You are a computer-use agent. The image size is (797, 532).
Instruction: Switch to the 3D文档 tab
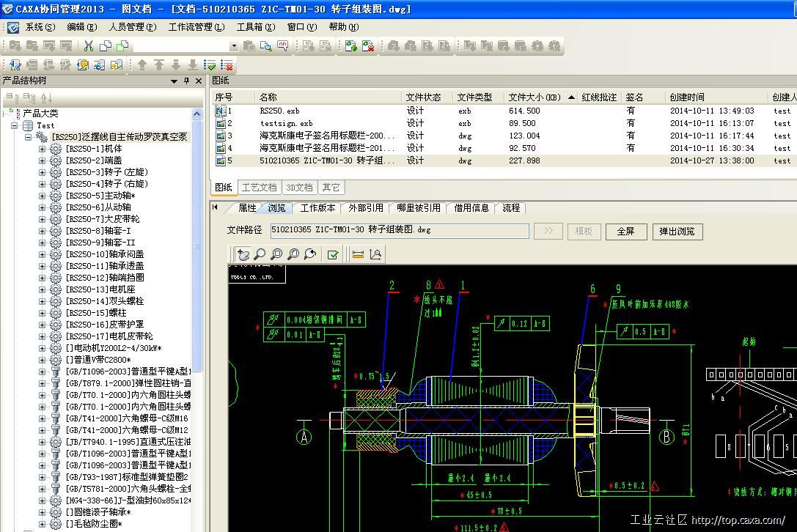[x=299, y=188]
